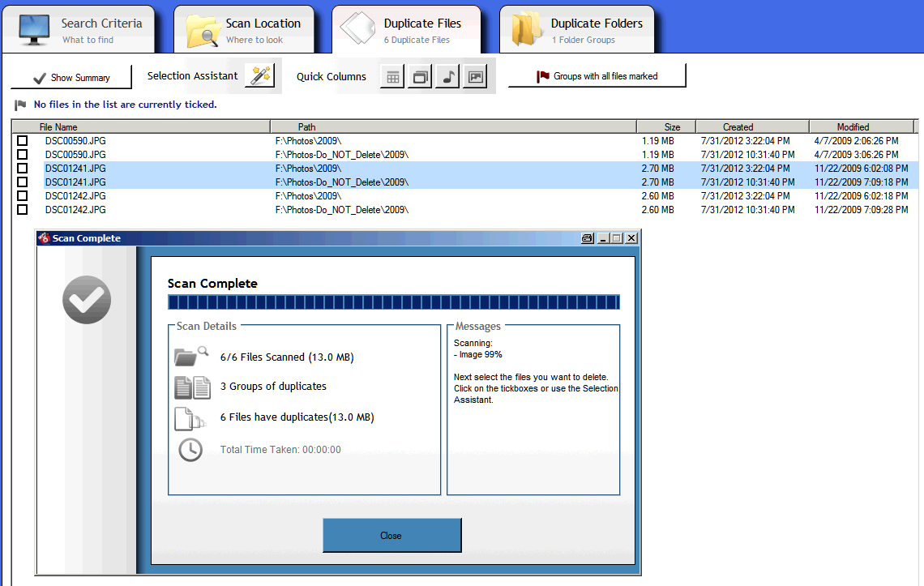Sort list by File Name column header
This screenshot has height=586, width=924.
coord(58,127)
